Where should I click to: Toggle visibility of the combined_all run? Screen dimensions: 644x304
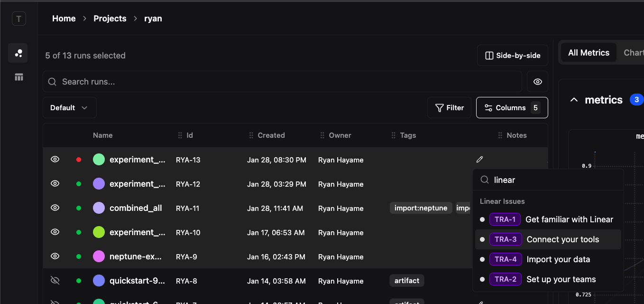(55, 208)
